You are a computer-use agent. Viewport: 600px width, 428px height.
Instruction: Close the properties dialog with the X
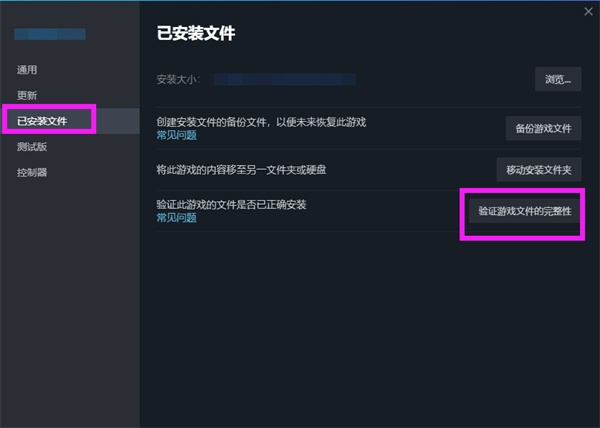point(588,12)
